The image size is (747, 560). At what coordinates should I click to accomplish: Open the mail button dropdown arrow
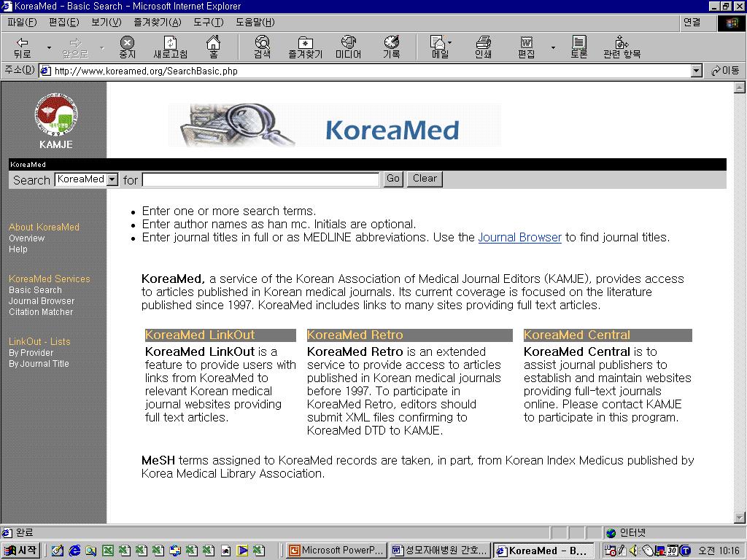click(449, 43)
